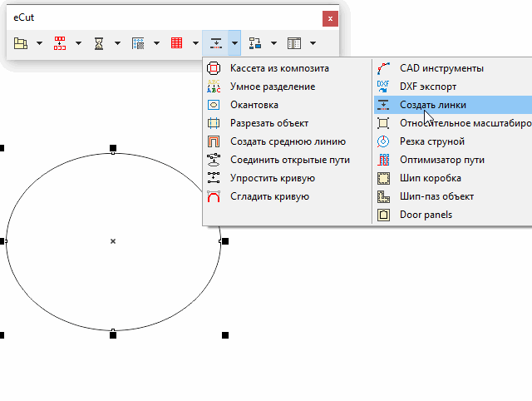Click the blue object-arrange toolbar icon
Viewport: 532px width, 401px height.
[255, 43]
